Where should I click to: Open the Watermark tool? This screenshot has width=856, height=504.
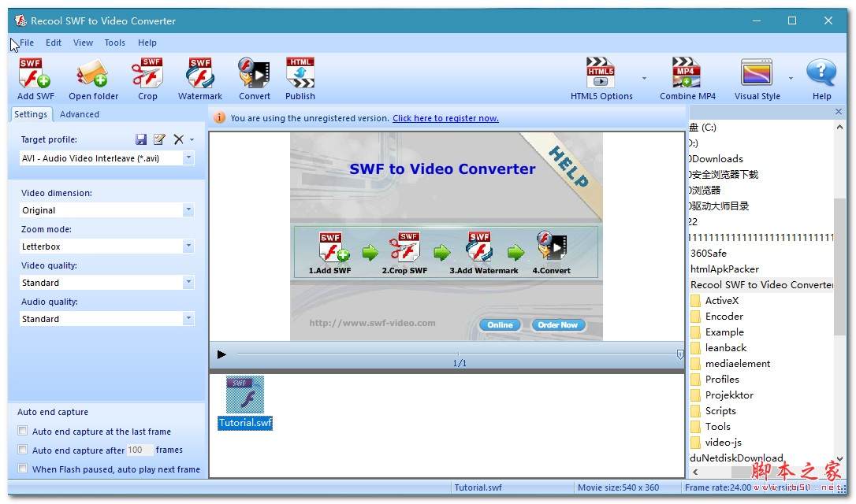click(199, 74)
